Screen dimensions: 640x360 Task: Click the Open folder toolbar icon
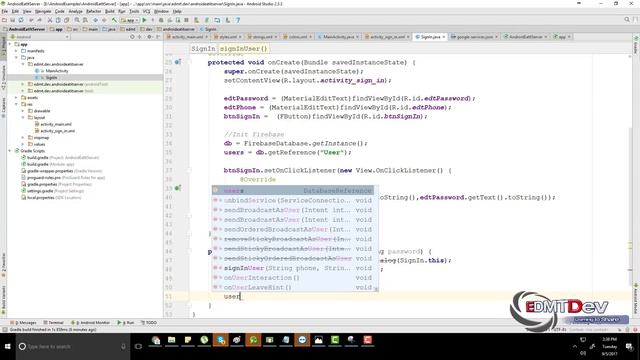click(x=4, y=20)
